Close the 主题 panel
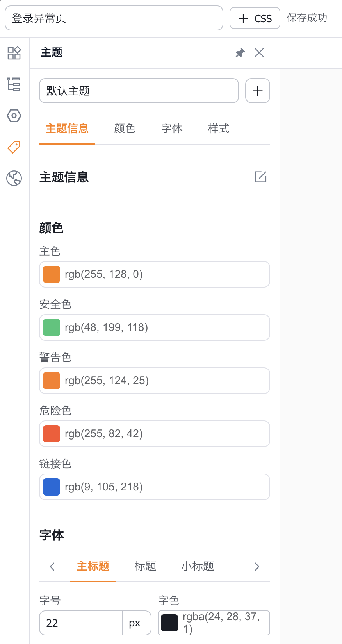The image size is (342, 644). 259,53
